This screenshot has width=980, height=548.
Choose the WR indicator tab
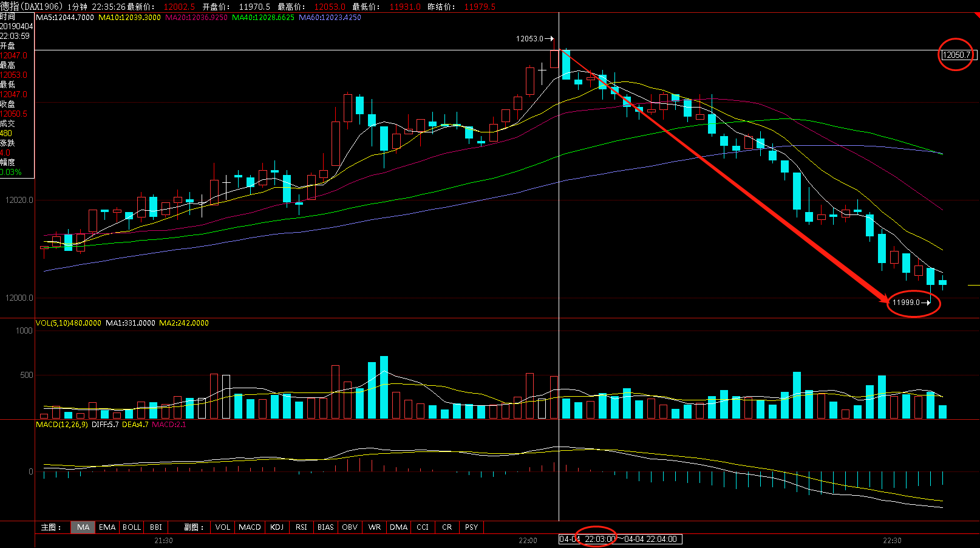point(375,527)
